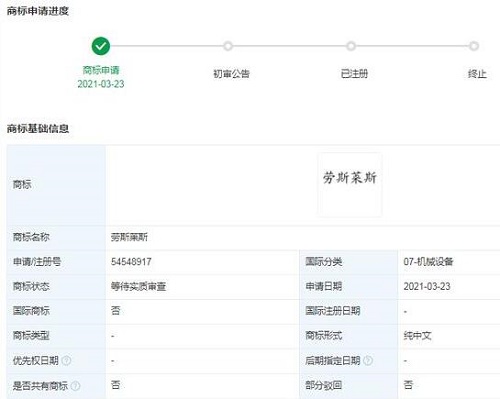Click the 已注册 step label

pos(354,74)
